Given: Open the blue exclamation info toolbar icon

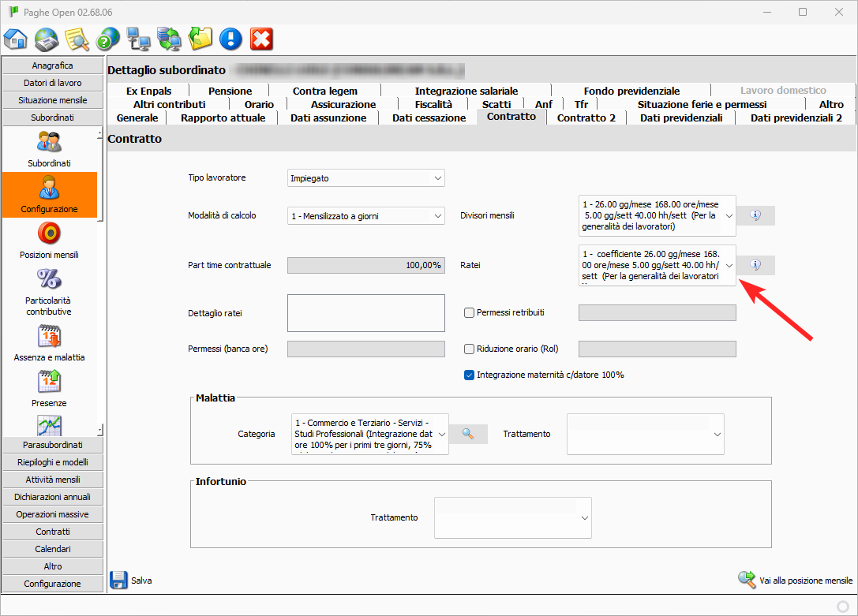Looking at the screenshot, I should pos(230,39).
